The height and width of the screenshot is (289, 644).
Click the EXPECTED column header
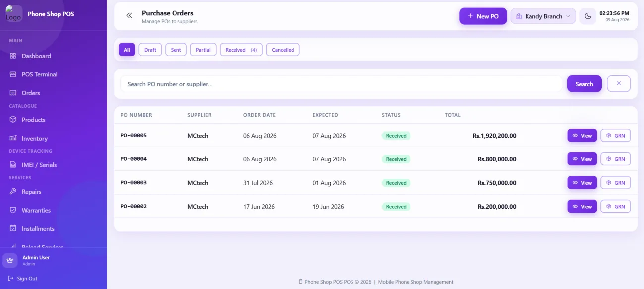(325, 115)
